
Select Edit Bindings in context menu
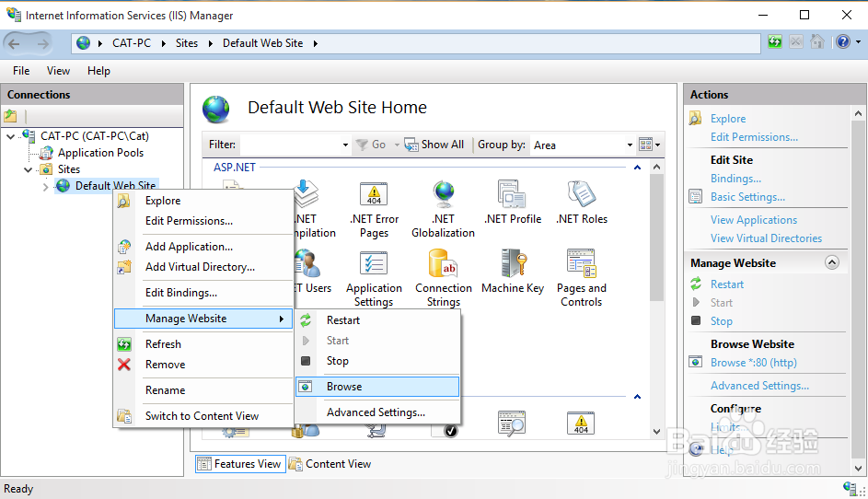[203, 293]
